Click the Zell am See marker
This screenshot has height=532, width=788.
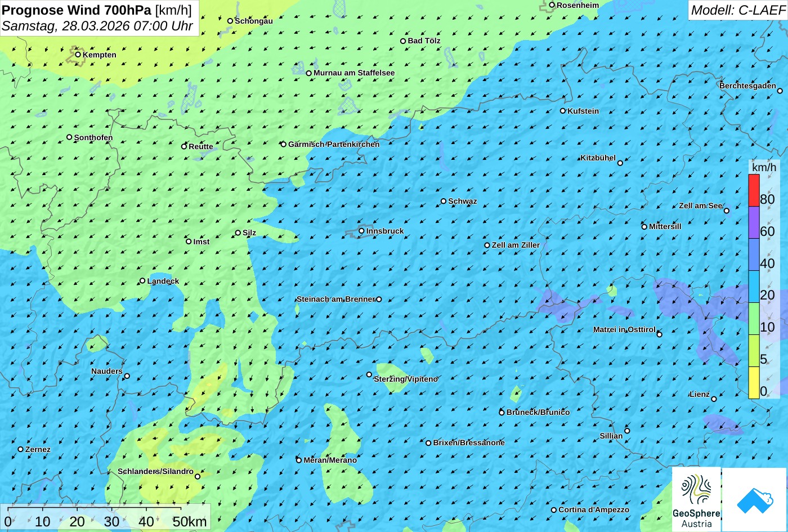coord(727,211)
